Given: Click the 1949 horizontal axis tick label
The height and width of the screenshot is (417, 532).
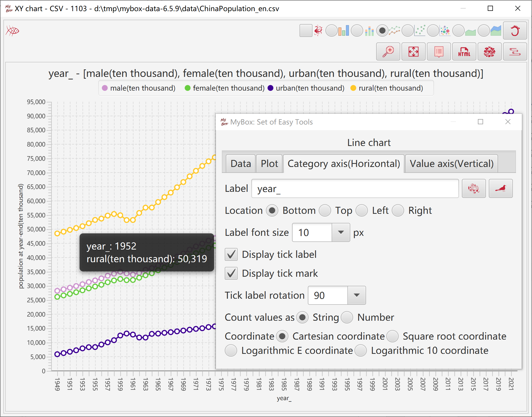Looking at the screenshot, I should [57, 384].
